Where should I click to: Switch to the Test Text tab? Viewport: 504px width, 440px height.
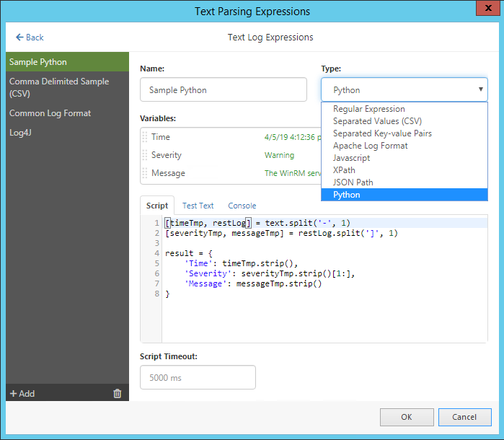[198, 206]
